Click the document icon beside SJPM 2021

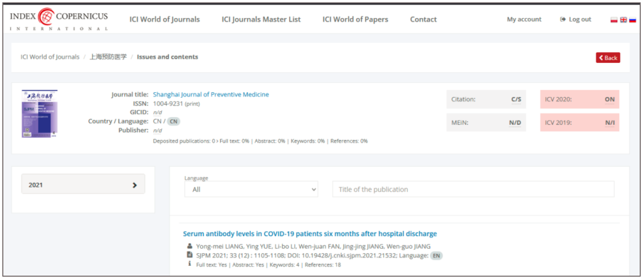190,255
